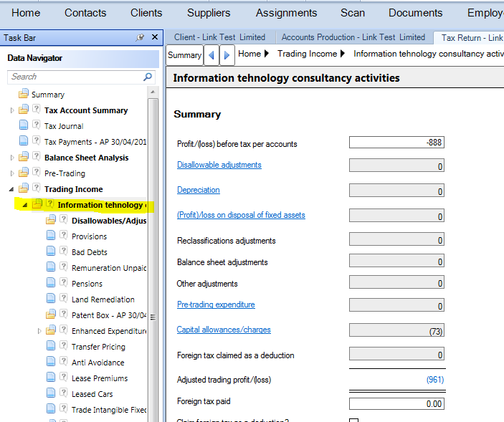Navigate back with the left arrow
Screen dimensions: 504x422
click(211, 55)
